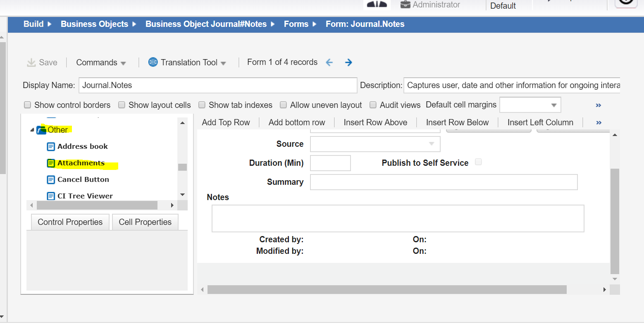Select the highlighted Attachments control

81,163
